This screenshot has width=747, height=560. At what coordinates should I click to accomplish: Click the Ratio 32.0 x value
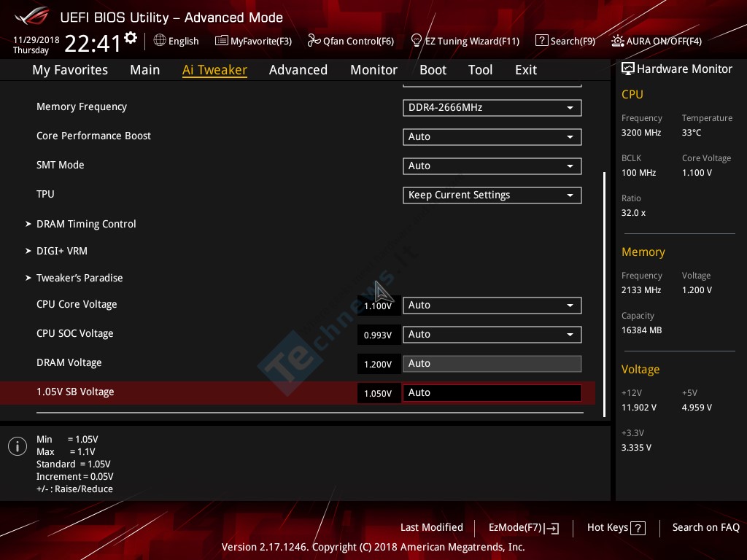click(634, 213)
